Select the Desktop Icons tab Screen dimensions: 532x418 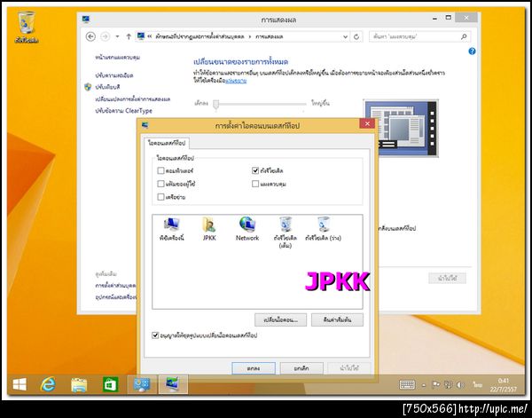click(x=167, y=143)
